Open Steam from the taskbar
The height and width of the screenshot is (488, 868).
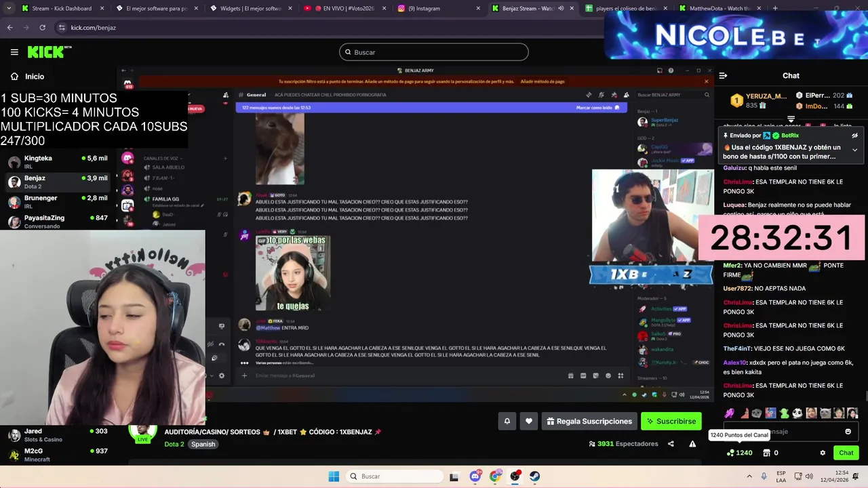coord(535,476)
